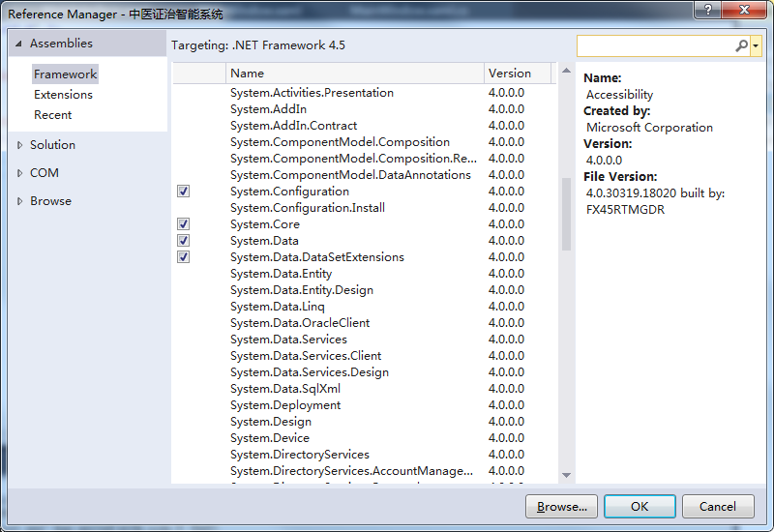Select the System.AddIn row
774x532 pixels.
coord(365,109)
